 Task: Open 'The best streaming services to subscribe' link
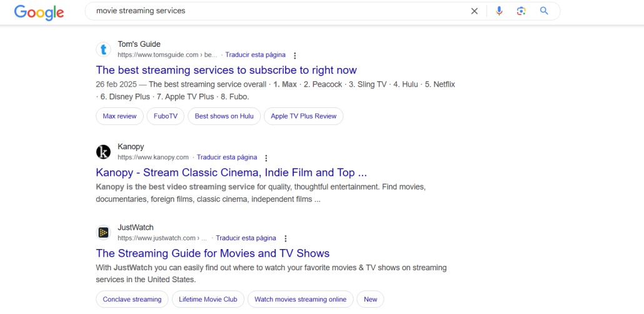[x=226, y=70]
